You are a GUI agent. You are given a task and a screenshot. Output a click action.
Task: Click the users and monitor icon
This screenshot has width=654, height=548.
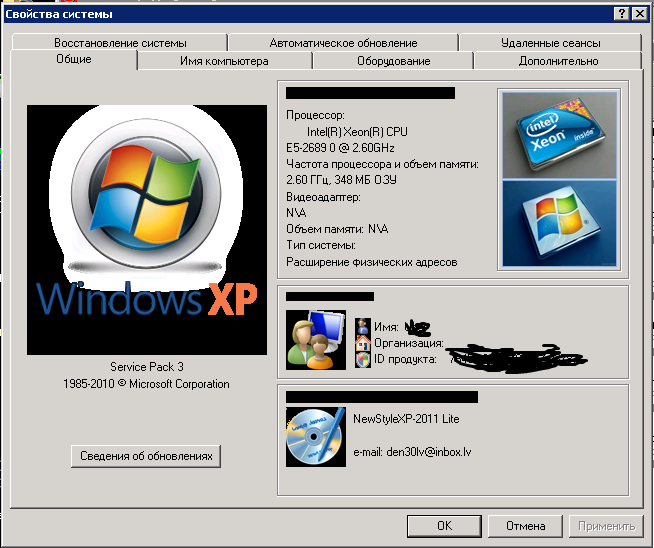[x=316, y=339]
